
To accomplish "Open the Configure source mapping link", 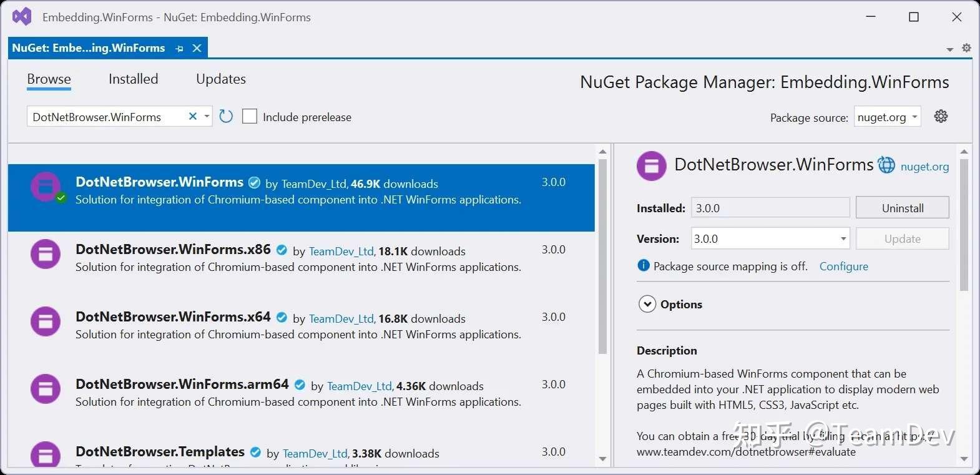I will point(844,267).
